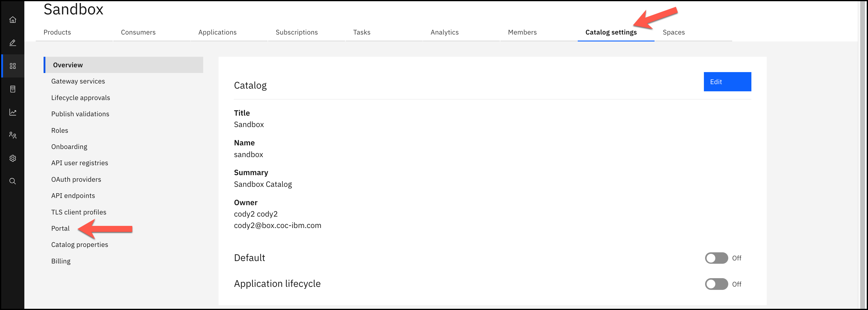Open the Settings gear icon
Image resolution: width=868 pixels, height=310 pixels.
point(12,158)
